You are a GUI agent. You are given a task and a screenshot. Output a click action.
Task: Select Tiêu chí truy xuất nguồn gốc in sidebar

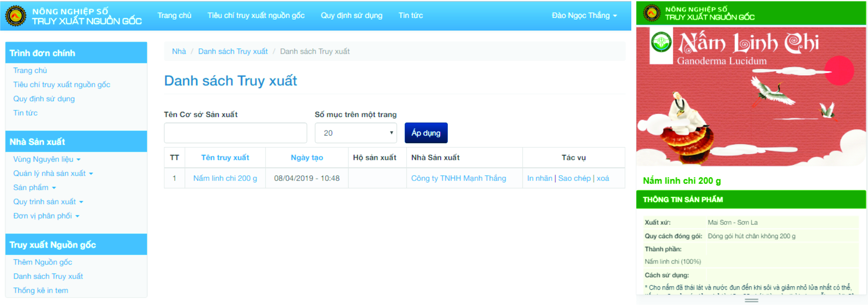tap(62, 85)
